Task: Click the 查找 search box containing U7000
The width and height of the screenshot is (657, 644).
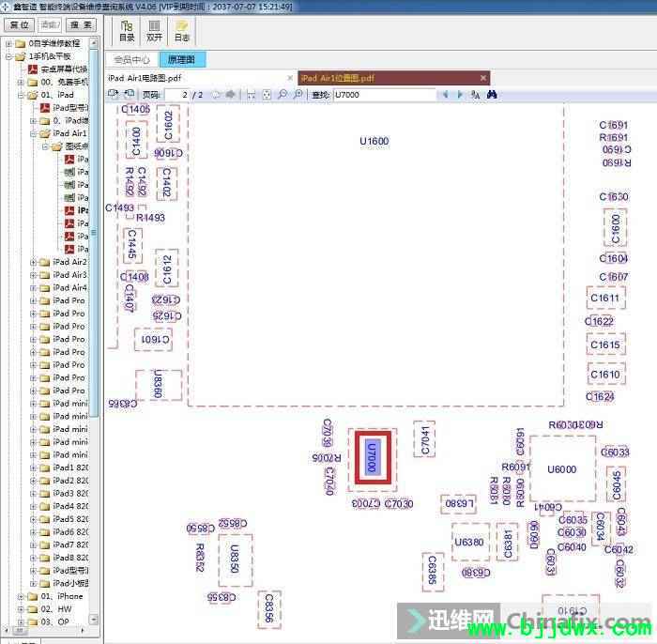Action: tap(384, 95)
